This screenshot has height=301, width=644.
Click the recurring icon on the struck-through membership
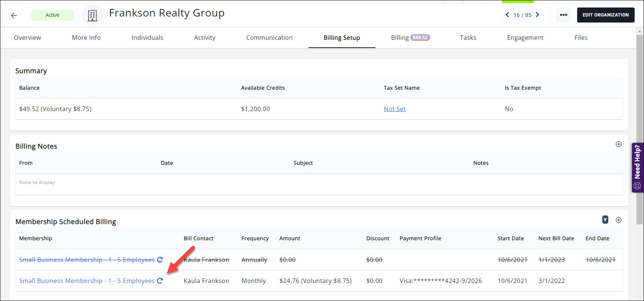pyautogui.click(x=160, y=260)
